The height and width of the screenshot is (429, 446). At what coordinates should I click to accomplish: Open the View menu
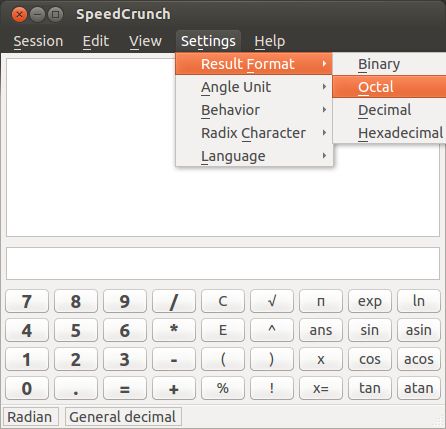(x=145, y=41)
